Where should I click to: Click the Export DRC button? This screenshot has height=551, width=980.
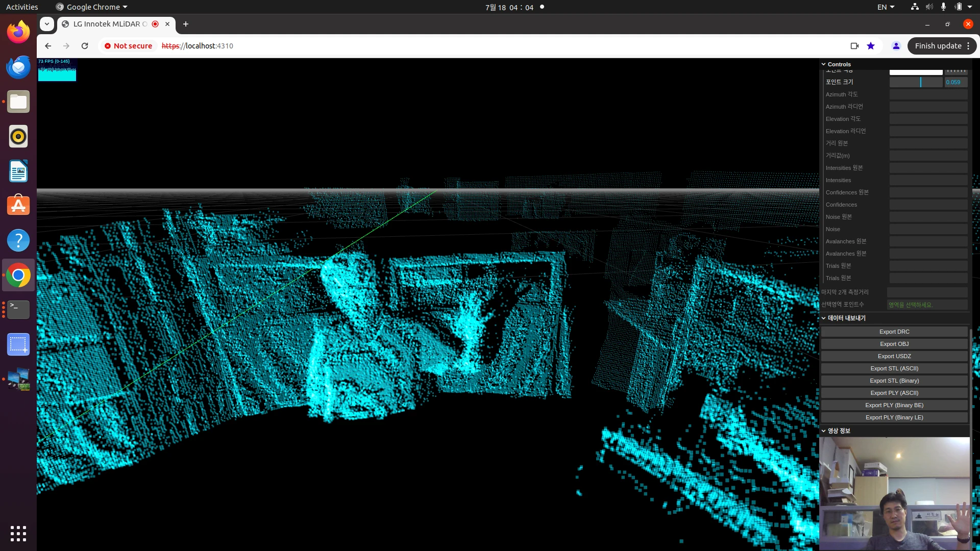click(895, 332)
